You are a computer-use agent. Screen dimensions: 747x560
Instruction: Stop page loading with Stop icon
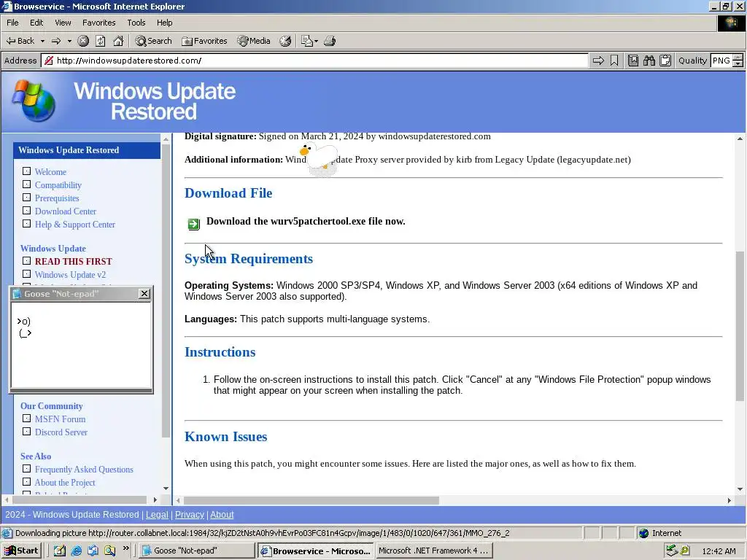(83, 41)
